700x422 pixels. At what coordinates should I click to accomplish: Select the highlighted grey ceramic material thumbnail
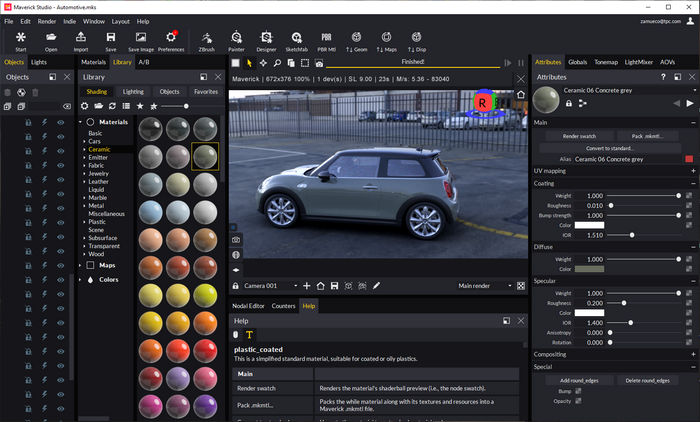tap(205, 155)
